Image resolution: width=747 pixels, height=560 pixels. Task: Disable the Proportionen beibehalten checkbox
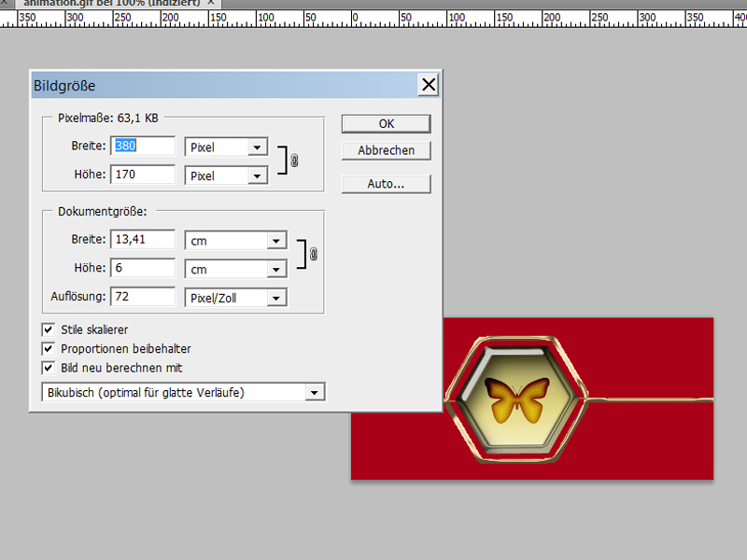click(49, 348)
